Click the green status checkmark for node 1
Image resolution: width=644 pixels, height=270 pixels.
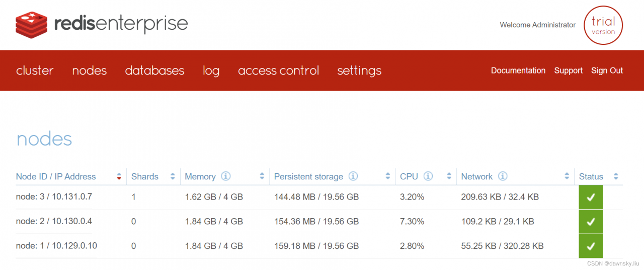(x=591, y=246)
